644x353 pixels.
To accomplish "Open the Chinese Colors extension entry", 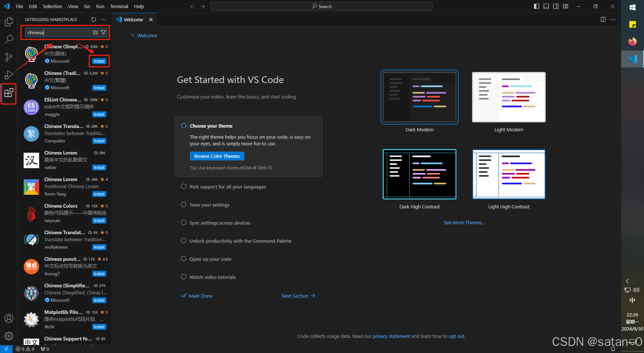I will (x=65, y=213).
